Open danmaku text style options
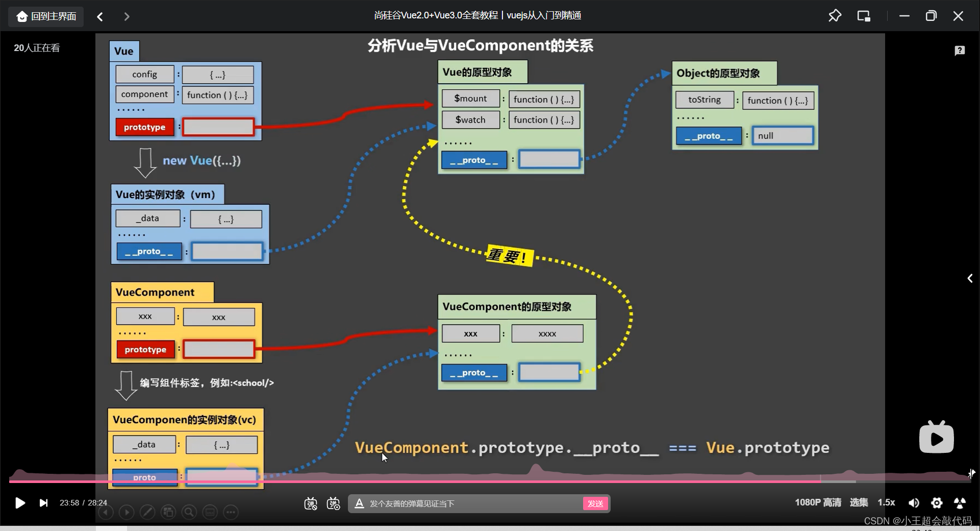 [359, 503]
